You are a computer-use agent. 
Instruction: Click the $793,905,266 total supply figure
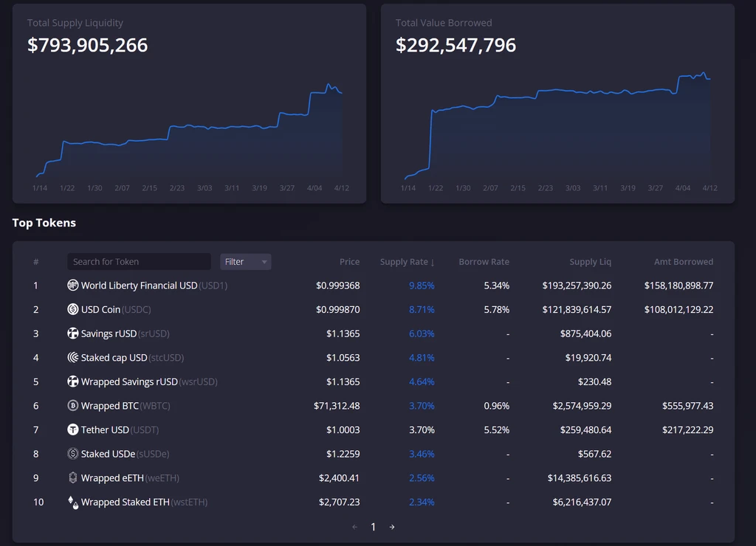[87, 45]
